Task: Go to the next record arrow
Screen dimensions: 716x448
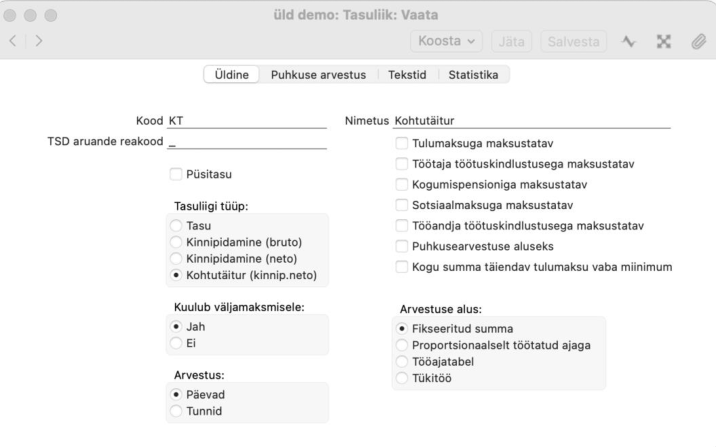Action: [39, 41]
